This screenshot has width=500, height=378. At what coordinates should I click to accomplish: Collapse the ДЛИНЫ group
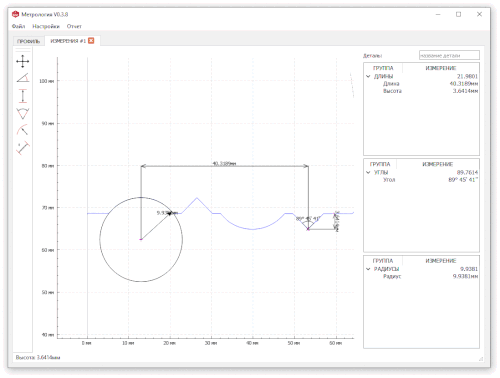(x=368, y=76)
